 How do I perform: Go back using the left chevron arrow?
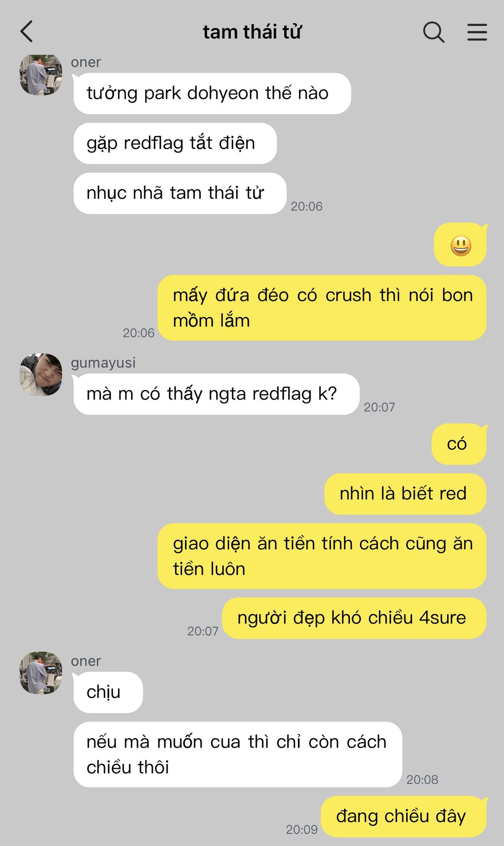(26, 32)
